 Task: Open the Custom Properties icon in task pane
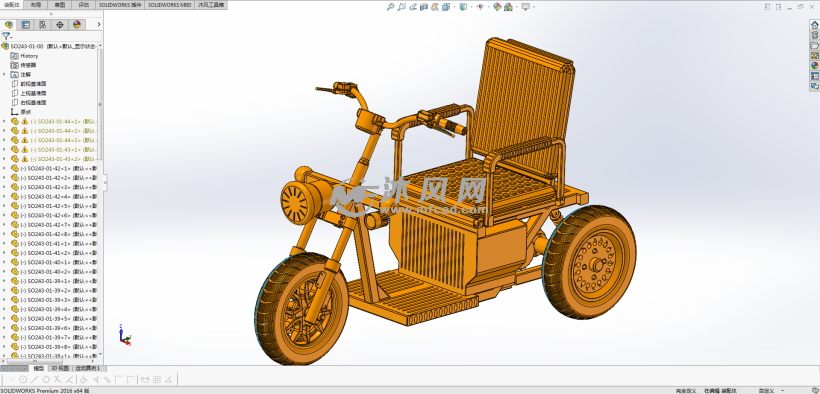tap(814, 76)
